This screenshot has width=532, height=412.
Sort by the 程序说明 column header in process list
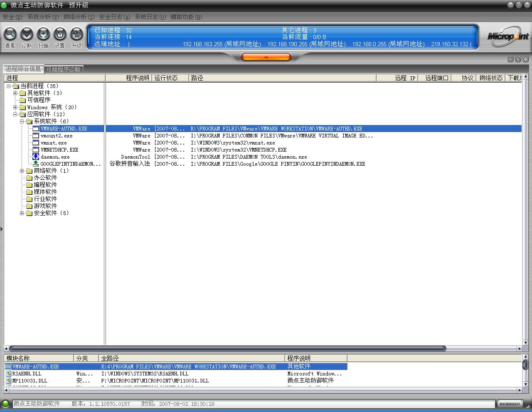click(129, 78)
